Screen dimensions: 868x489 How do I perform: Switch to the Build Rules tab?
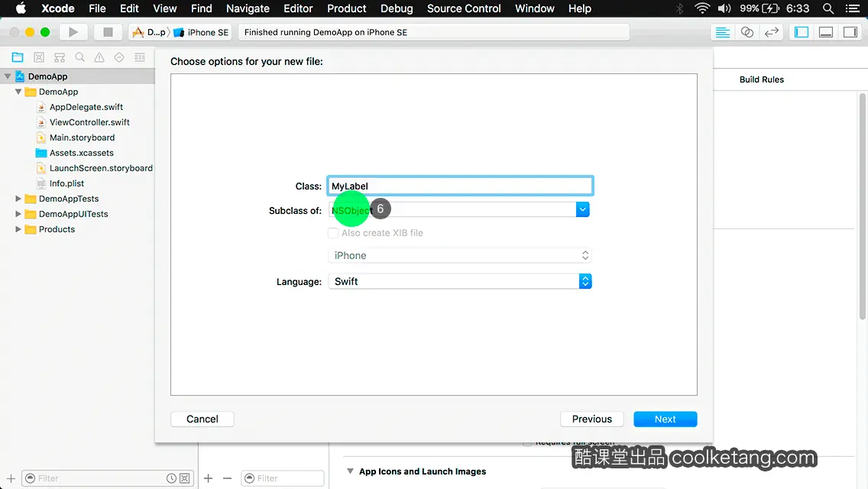(762, 79)
